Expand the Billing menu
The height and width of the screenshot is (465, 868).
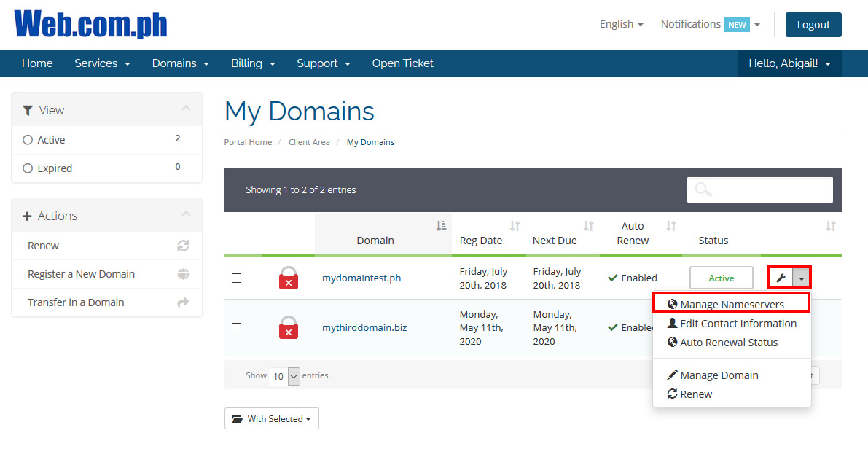(253, 63)
